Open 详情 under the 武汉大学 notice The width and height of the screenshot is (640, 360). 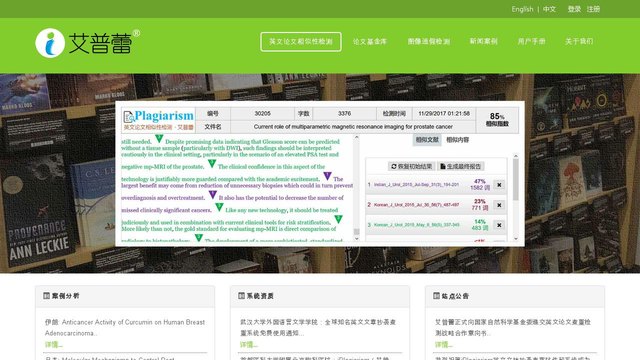pos(249,344)
